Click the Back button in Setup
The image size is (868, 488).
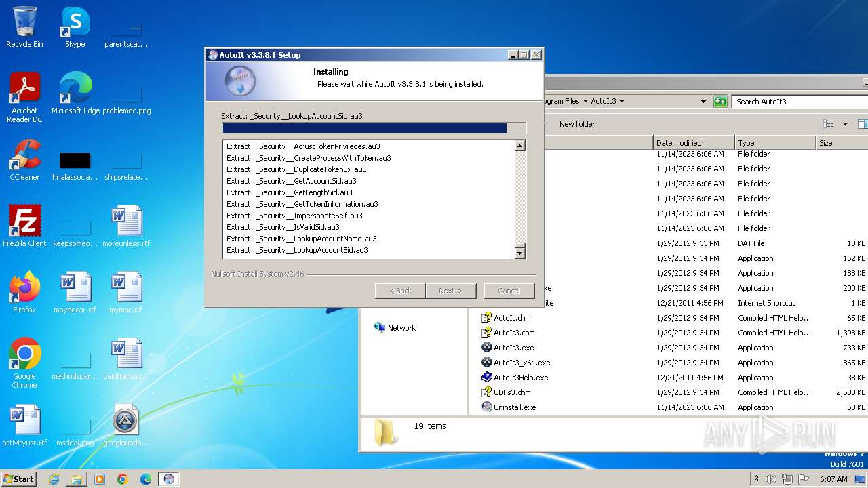(x=400, y=291)
